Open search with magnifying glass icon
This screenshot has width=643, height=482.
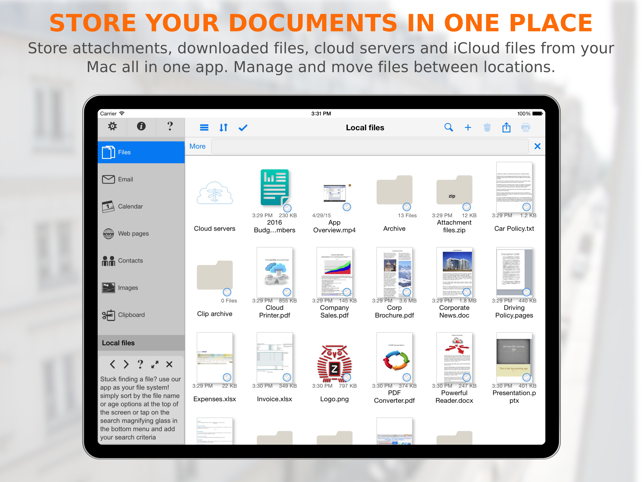pos(449,128)
